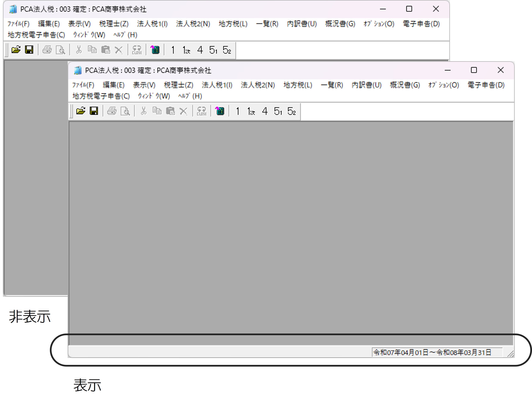Click the save floppy icon in front window

click(x=94, y=111)
